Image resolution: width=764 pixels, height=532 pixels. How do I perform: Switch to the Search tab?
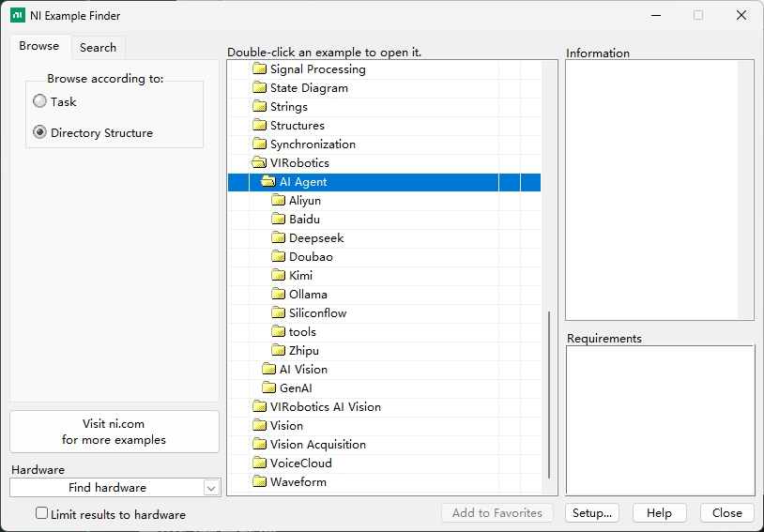(98, 48)
